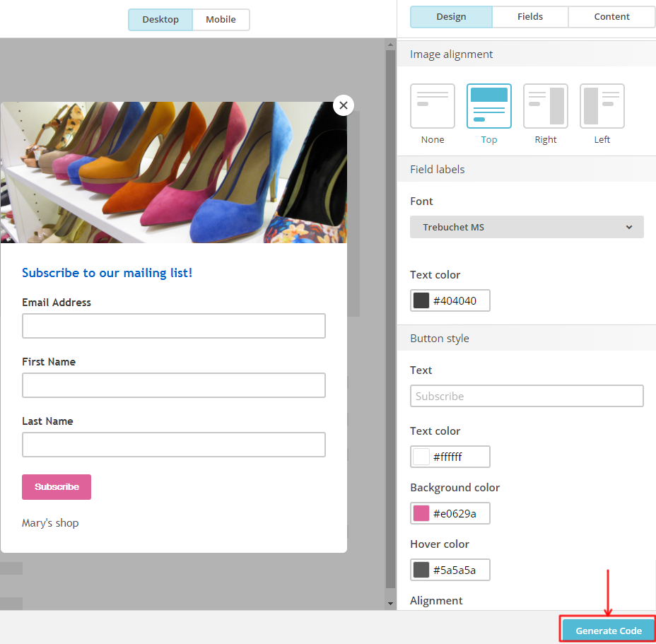This screenshot has height=644, width=656.
Task: Click the Email Address field in preview
Action: [174, 326]
